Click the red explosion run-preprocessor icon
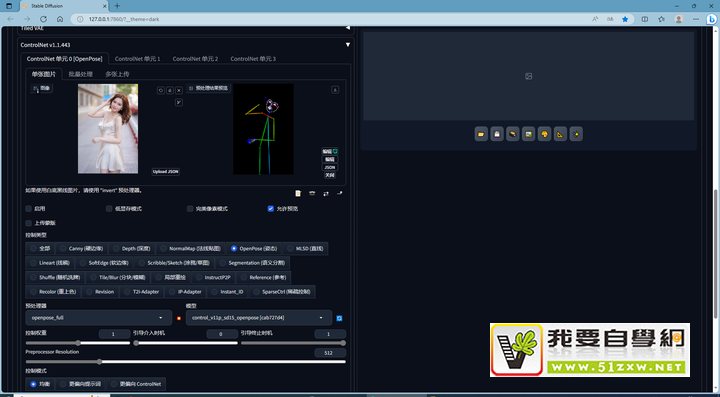This screenshot has height=397, width=720. pos(179,318)
